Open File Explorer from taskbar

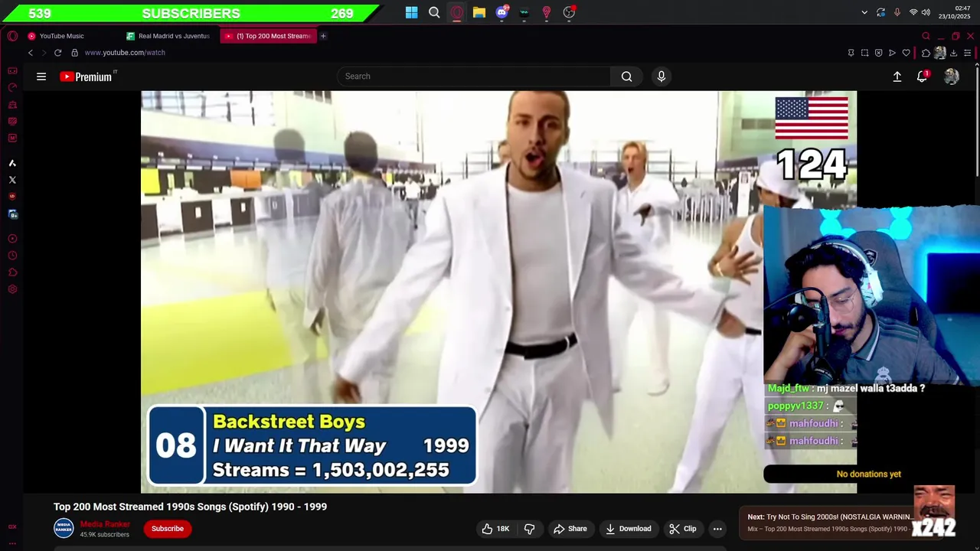pos(479,12)
